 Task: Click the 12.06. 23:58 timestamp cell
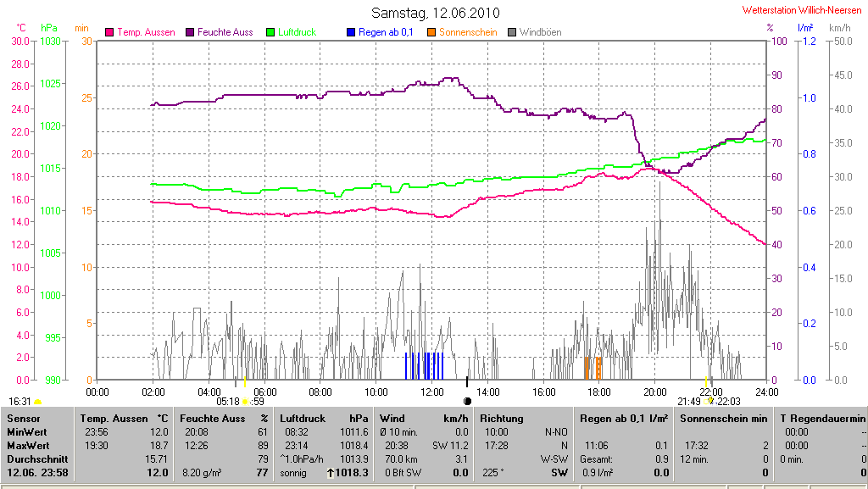(x=37, y=473)
